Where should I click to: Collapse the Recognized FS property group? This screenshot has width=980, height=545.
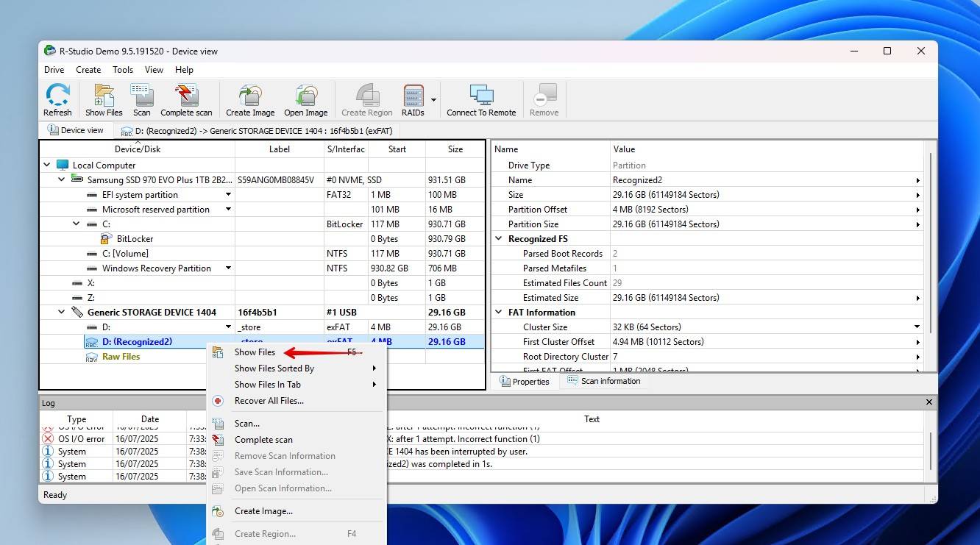click(x=499, y=239)
